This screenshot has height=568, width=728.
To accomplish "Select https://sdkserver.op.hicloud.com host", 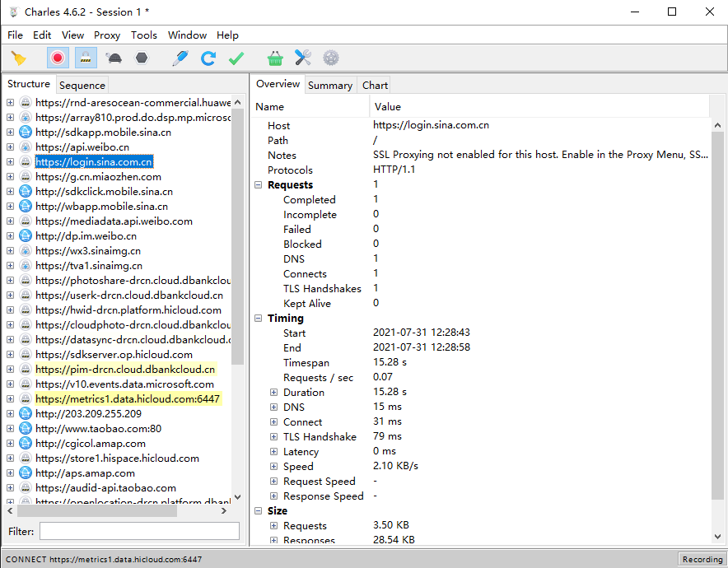I will tap(114, 355).
